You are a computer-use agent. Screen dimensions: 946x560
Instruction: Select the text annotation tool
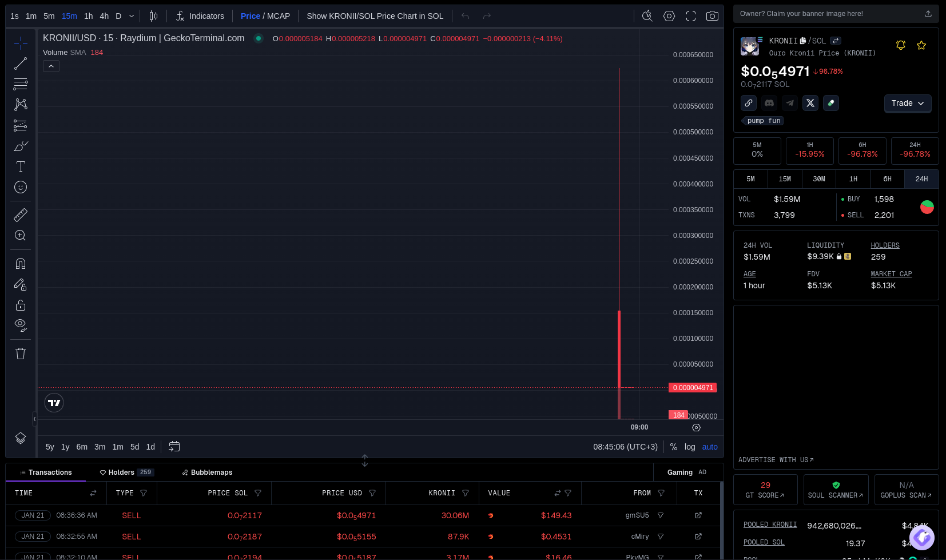coord(21,166)
